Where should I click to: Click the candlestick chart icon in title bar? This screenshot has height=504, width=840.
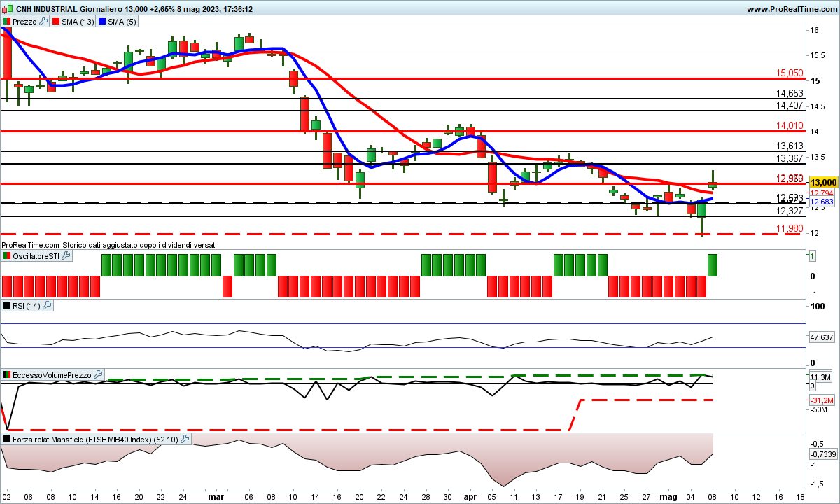(6, 9)
